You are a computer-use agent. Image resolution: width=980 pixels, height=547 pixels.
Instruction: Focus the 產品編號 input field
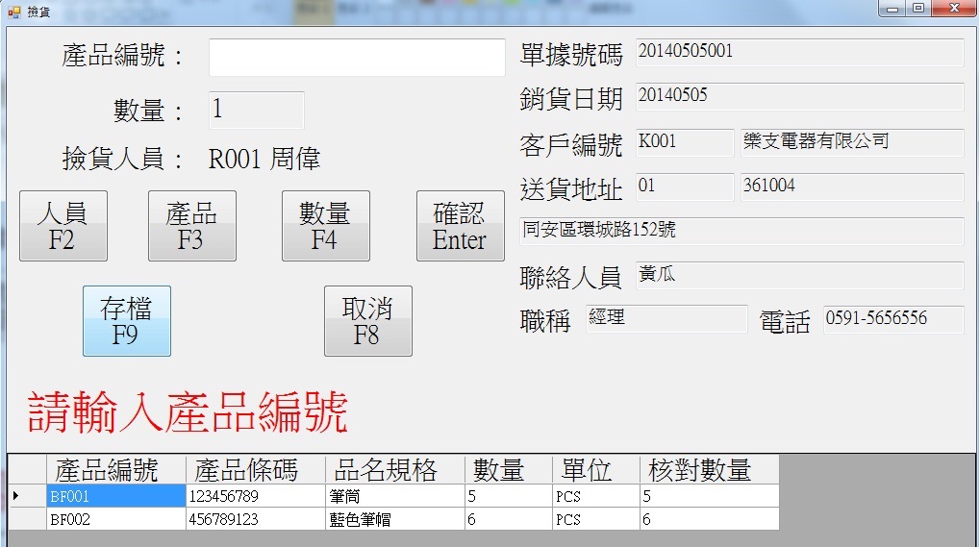pyautogui.click(x=356, y=58)
